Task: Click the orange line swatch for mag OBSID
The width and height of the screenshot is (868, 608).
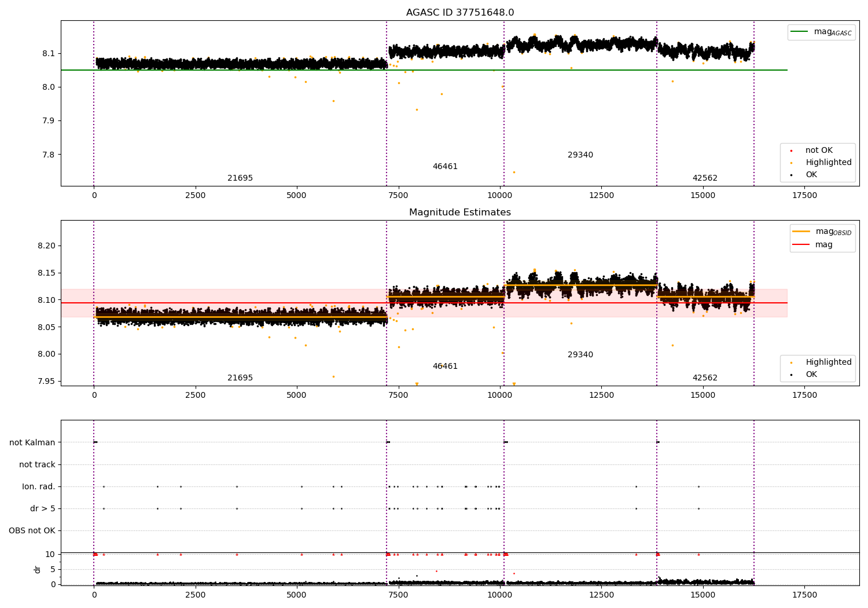Action: click(x=801, y=232)
